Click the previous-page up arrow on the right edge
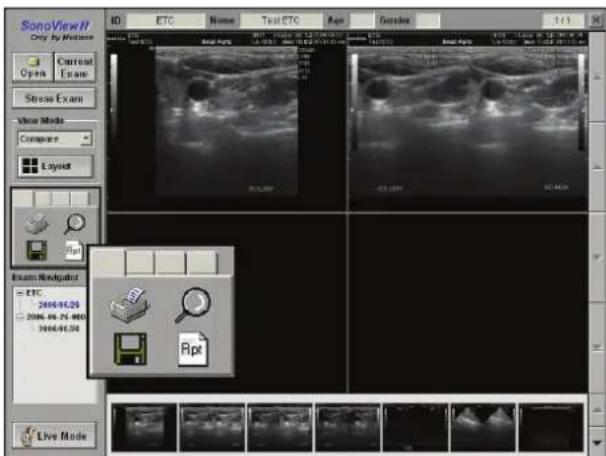This screenshot has height=456, width=606. point(597,167)
